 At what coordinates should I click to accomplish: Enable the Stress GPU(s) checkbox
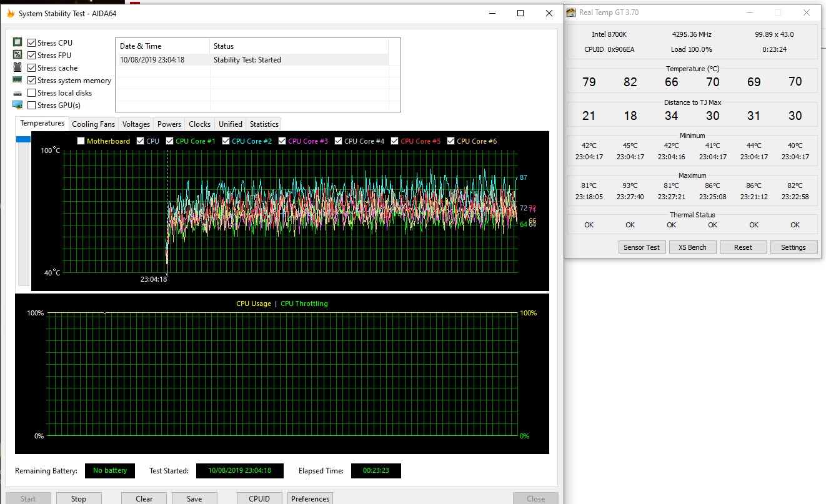[x=32, y=105]
